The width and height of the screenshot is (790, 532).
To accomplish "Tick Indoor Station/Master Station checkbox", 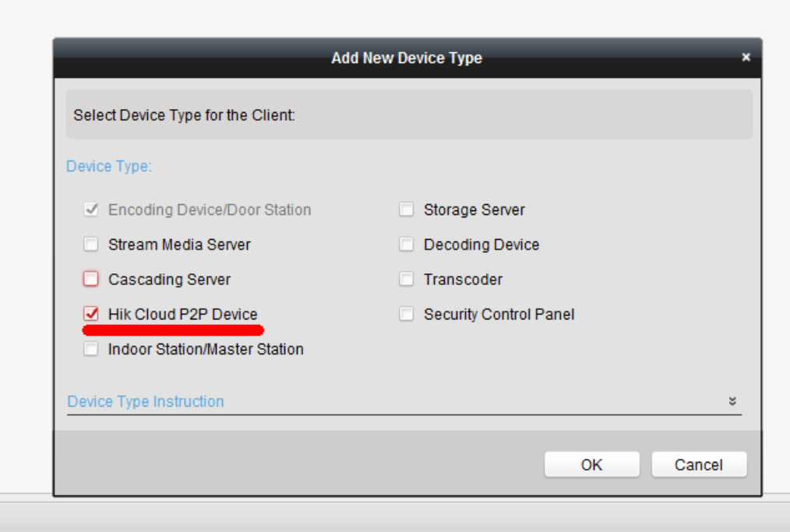I will (92, 349).
